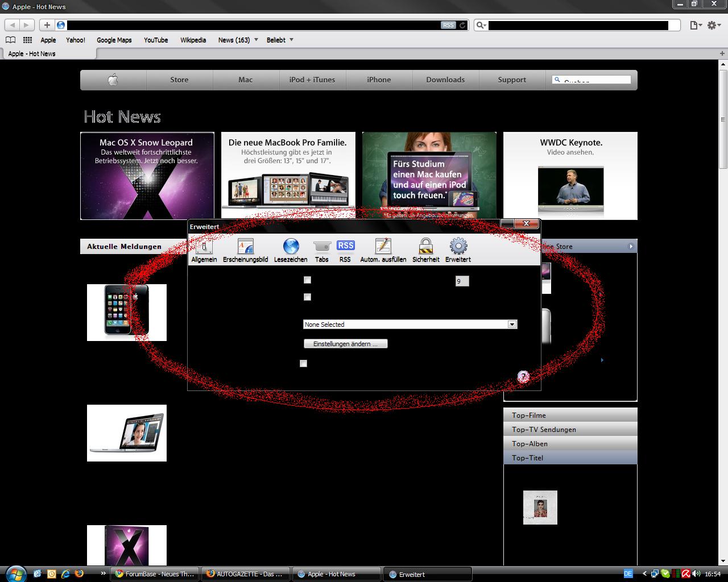Open the Allgemein preferences pane
Screen dimensions: 728x582
click(x=204, y=250)
